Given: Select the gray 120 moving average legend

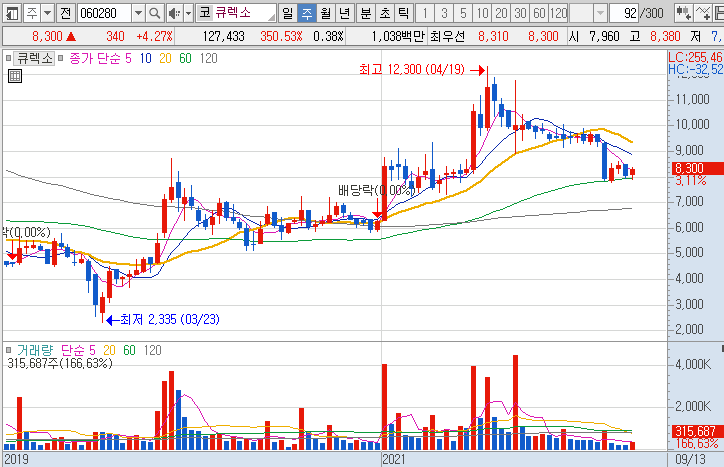Looking at the screenshot, I should (x=209, y=58).
